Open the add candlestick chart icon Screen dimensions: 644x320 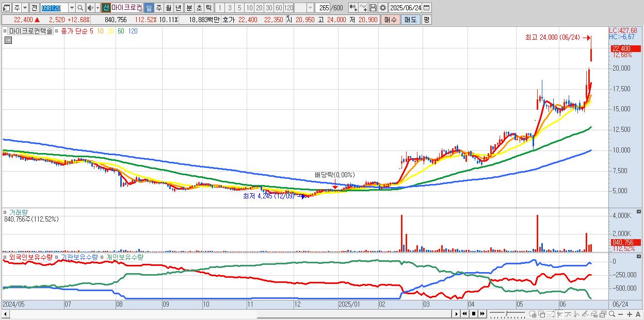353,8
